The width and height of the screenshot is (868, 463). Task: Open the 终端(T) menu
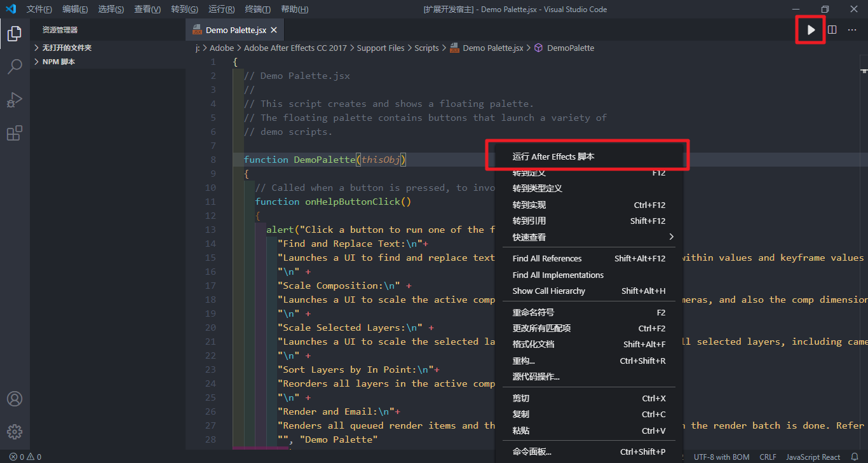click(257, 10)
